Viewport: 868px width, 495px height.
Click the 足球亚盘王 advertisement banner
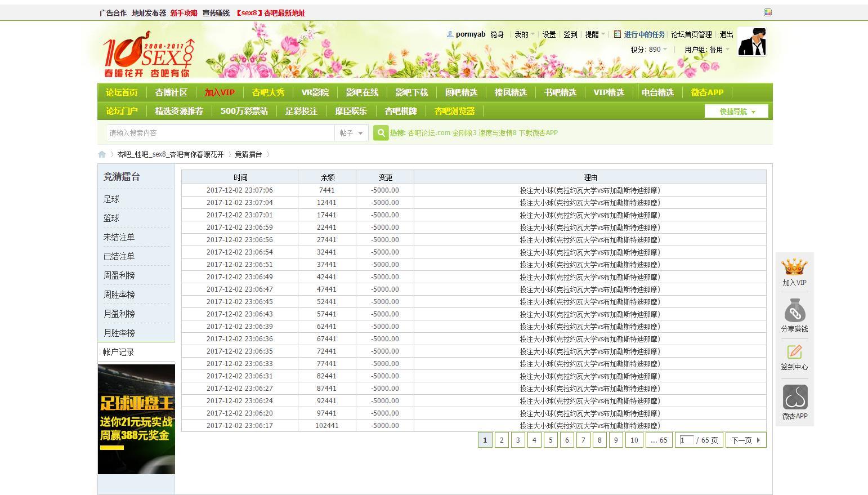click(x=136, y=419)
